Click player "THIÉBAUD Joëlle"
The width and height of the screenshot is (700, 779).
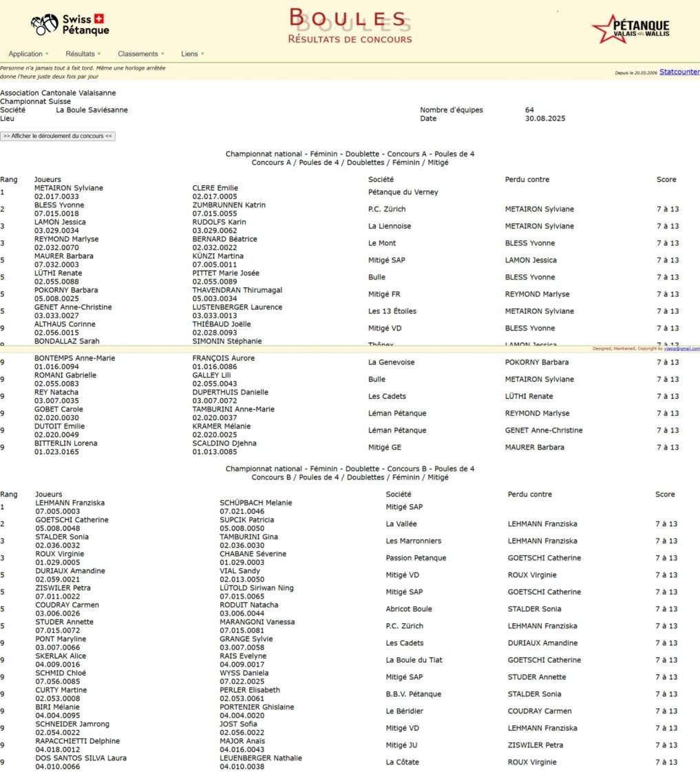pos(222,324)
